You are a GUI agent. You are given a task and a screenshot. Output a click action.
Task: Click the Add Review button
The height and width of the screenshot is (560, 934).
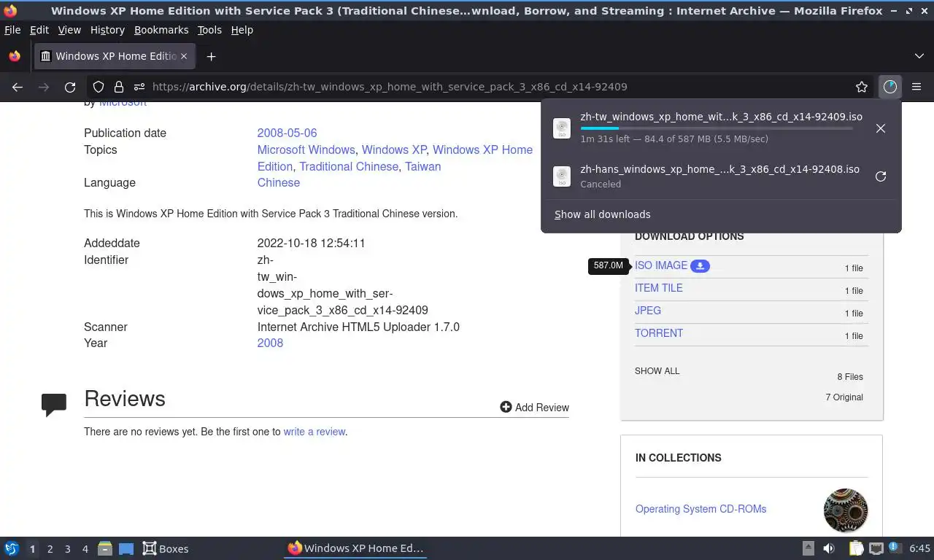534,407
